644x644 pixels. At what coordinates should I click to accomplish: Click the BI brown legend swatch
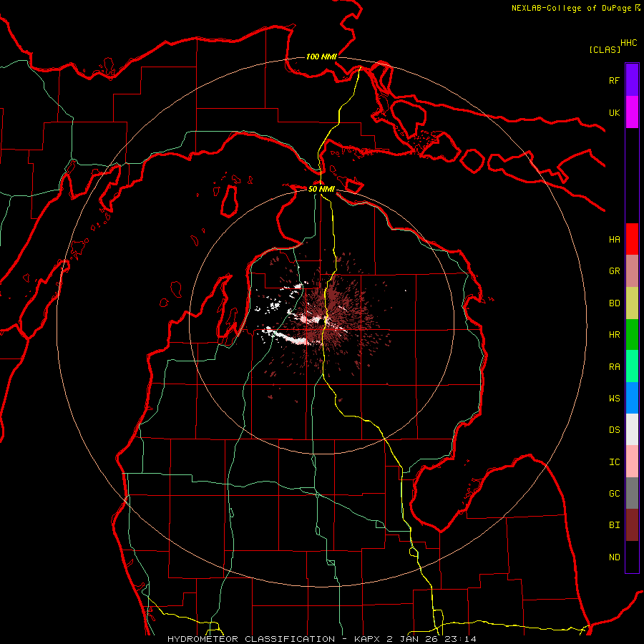[x=632, y=525]
